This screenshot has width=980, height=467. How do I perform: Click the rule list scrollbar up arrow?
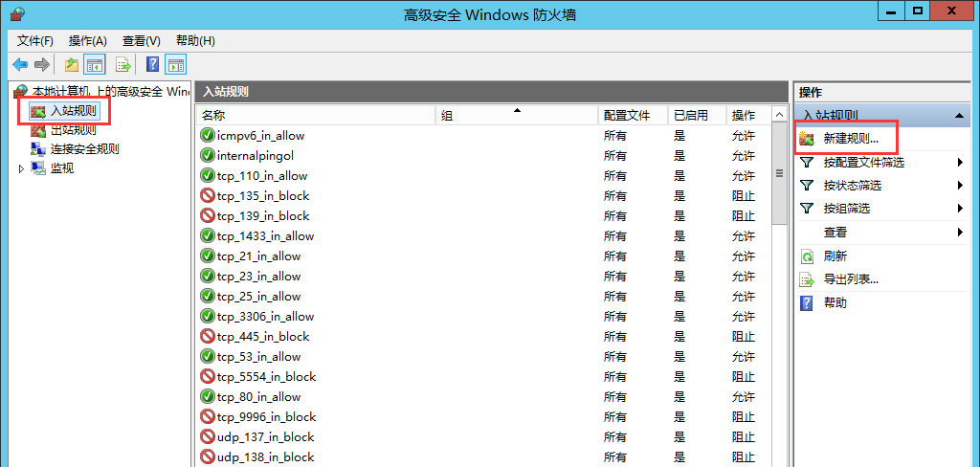(x=779, y=115)
